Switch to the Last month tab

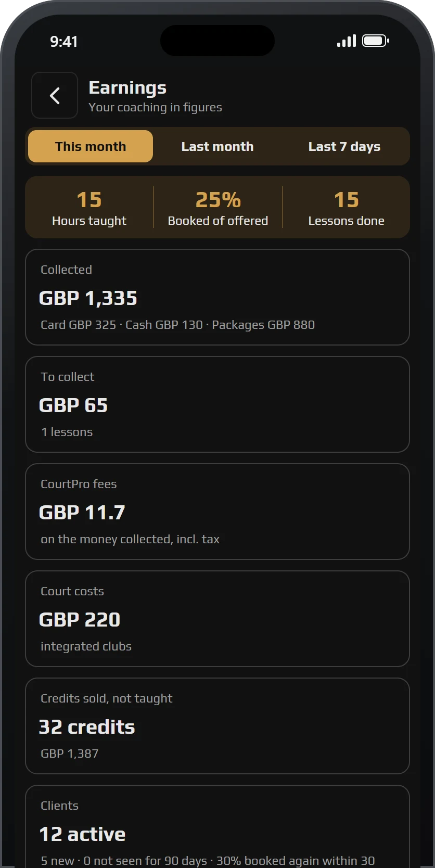[x=217, y=146]
